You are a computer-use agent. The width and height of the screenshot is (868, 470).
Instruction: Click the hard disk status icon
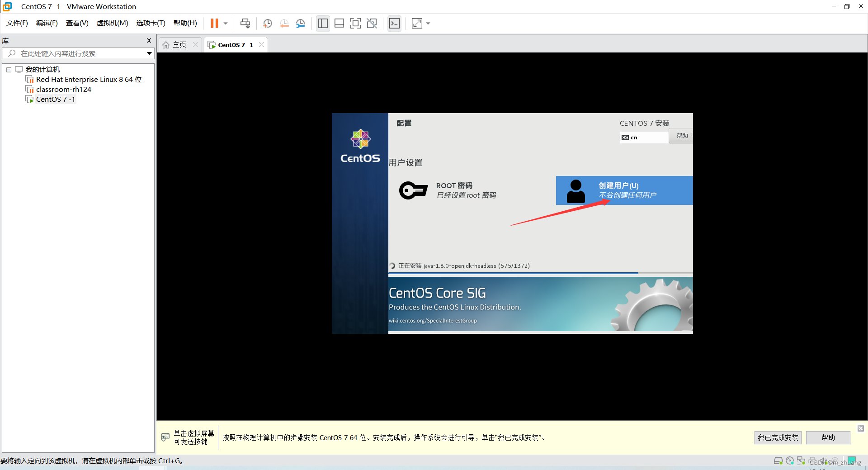[778, 461]
